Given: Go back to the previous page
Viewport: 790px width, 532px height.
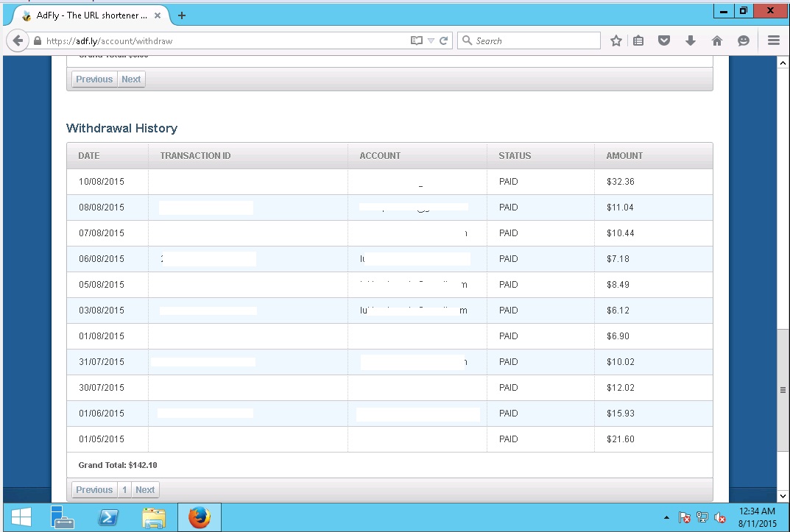Looking at the screenshot, I should point(18,41).
